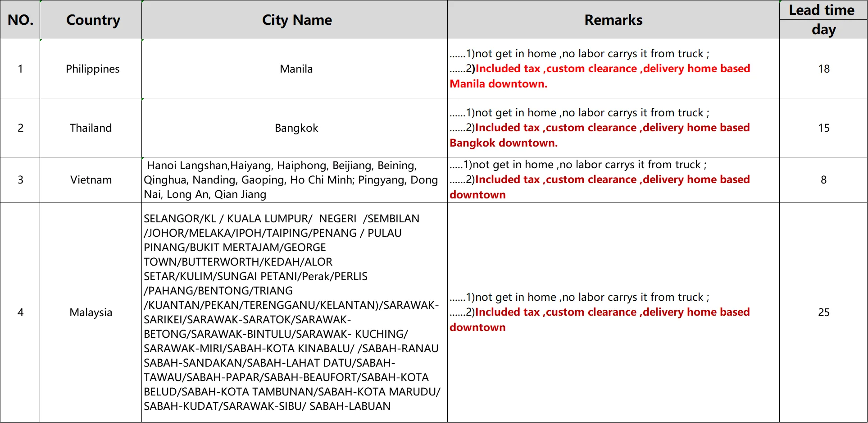Click the Remarks column header
The width and height of the screenshot is (868, 423).
coord(614,20)
